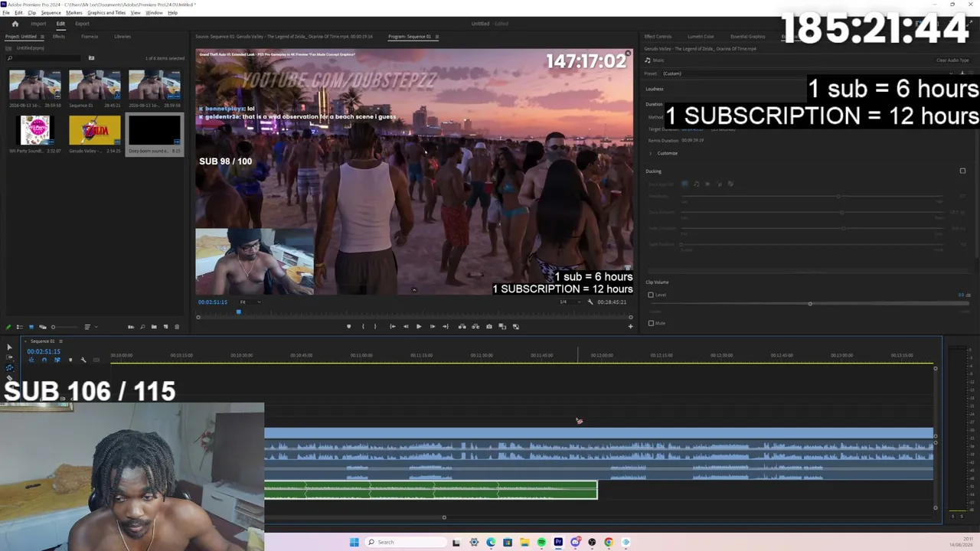This screenshot has height=551, width=980.
Task: Toggle Linked Selection in the Timeline
Action: (57, 360)
